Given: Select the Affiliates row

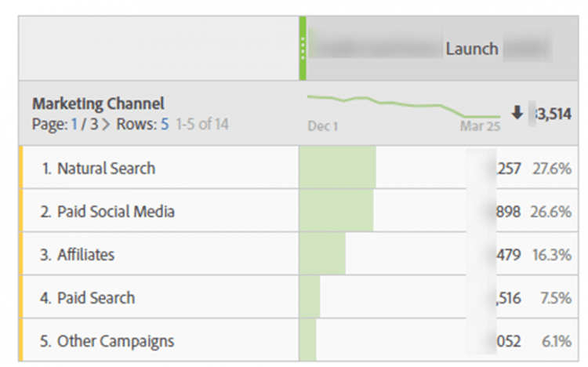Looking at the screenshot, I should pyautogui.click(x=85, y=255).
